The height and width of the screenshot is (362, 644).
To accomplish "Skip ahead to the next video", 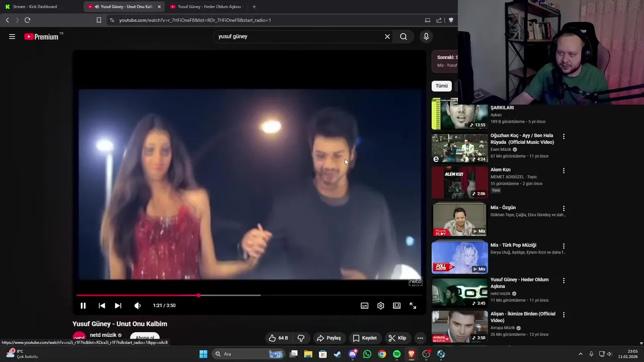I will 118,306.
